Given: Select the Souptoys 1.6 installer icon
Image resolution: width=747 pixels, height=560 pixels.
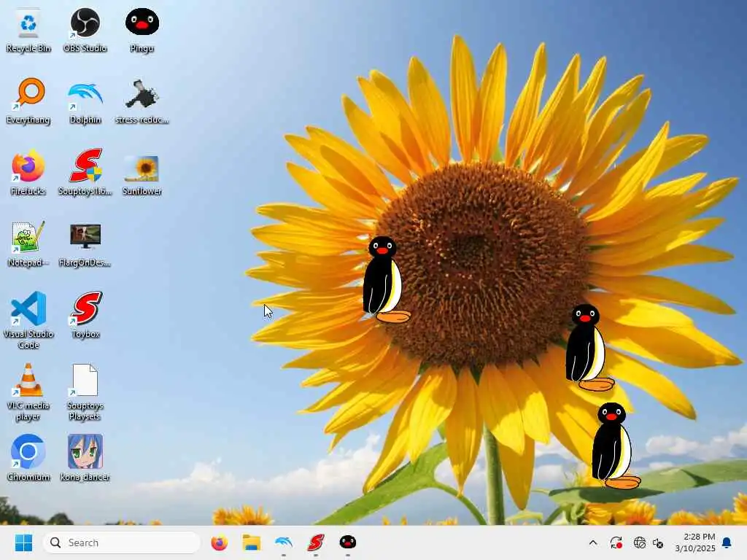Looking at the screenshot, I should (85, 172).
